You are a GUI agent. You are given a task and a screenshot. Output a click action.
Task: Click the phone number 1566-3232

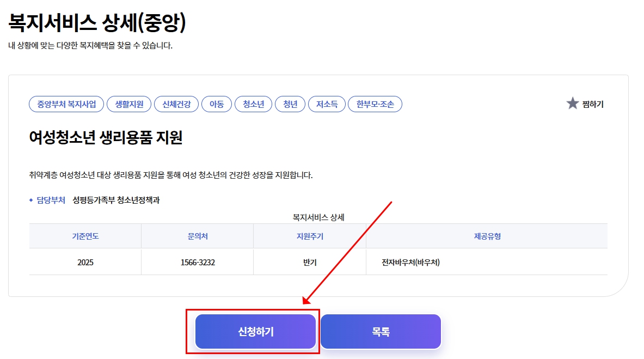point(197,261)
